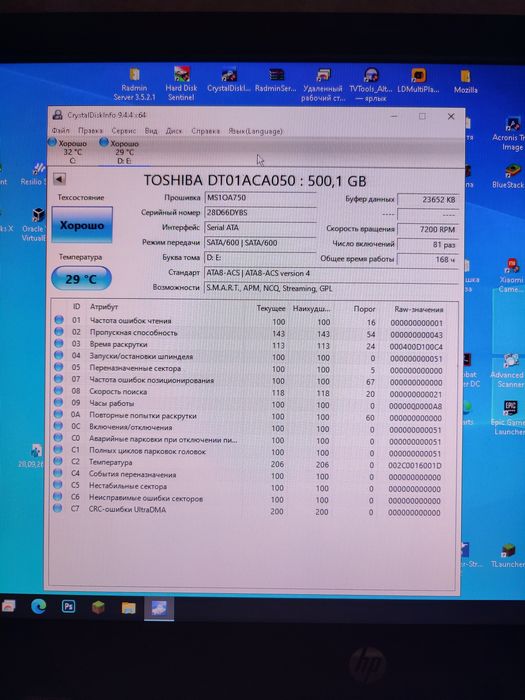Open Minecraft from the taskbar
525x700 pixels.
[x=98, y=607]
